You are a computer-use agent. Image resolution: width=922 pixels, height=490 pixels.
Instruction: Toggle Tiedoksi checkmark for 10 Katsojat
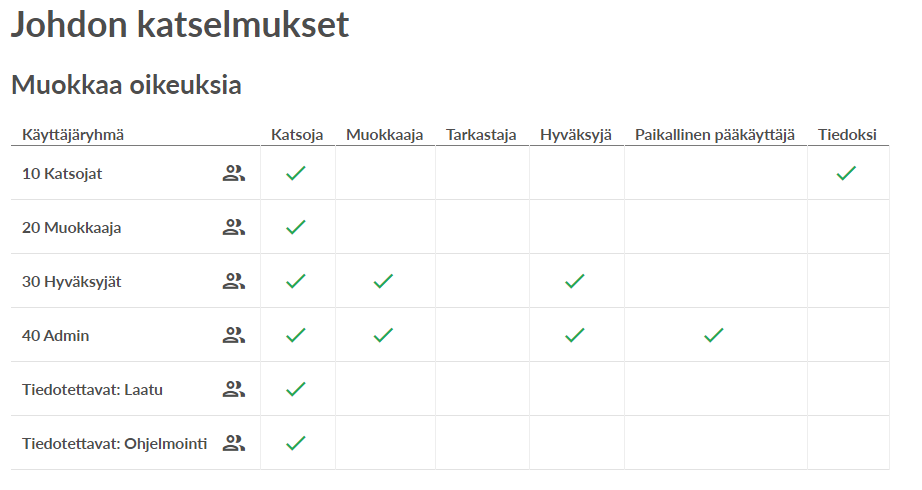(846, 174)
